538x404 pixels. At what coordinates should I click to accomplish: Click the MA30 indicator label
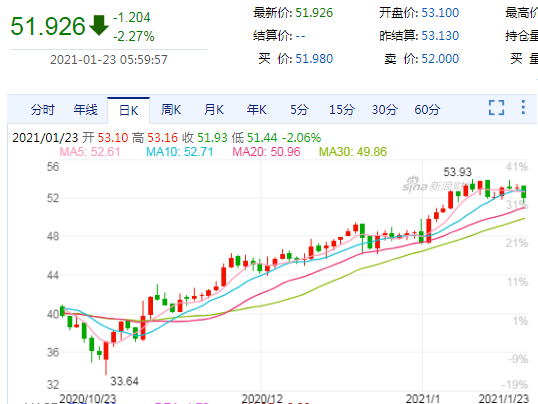[353, 152]
